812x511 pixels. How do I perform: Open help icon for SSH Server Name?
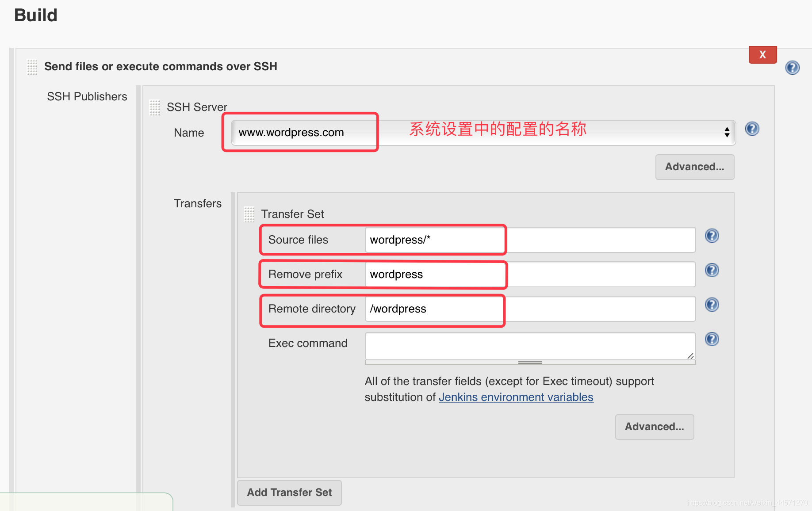click(x=752, y=129)
